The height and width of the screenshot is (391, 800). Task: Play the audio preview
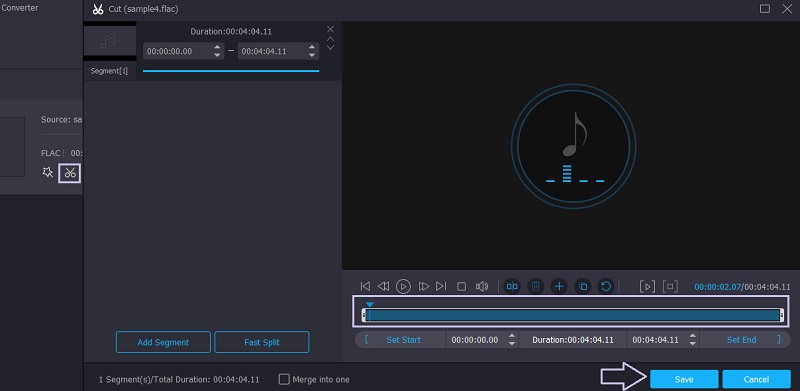tap(403, 286)
